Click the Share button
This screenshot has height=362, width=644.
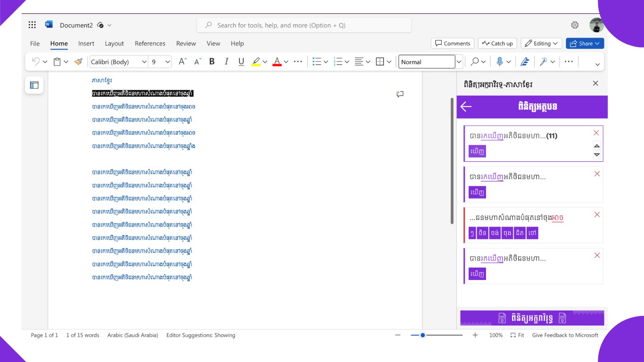pyautogui.click(x=585, y=43)
